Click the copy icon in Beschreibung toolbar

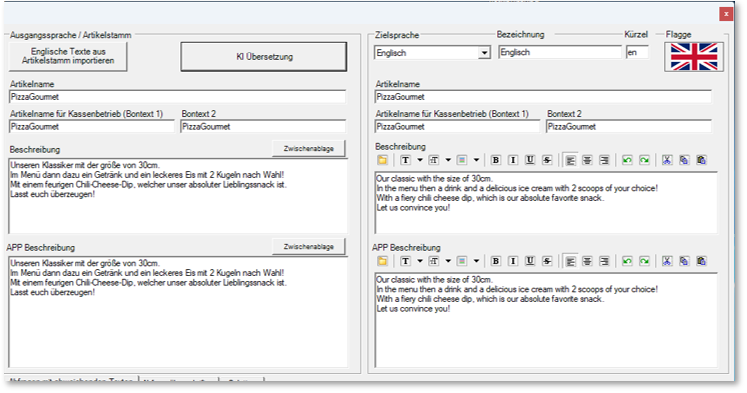point(684,160)
